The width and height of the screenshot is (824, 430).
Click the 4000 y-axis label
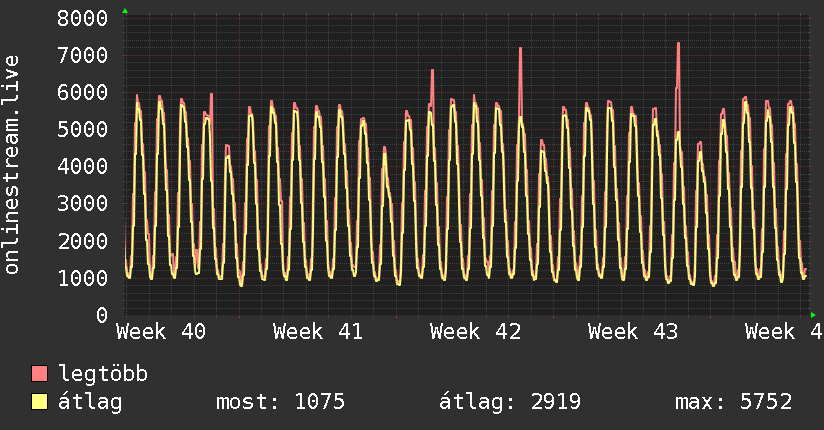pyautogui.click(x=83, y=167)
